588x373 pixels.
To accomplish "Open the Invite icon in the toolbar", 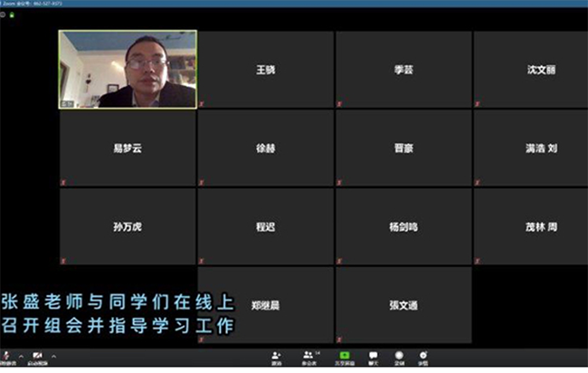I will tap(277, 356).
